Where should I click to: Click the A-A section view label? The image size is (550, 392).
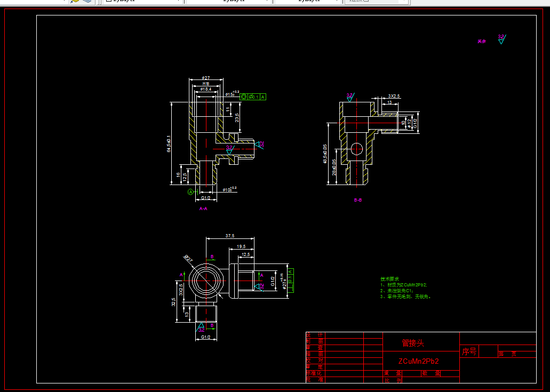pos(203,209)
